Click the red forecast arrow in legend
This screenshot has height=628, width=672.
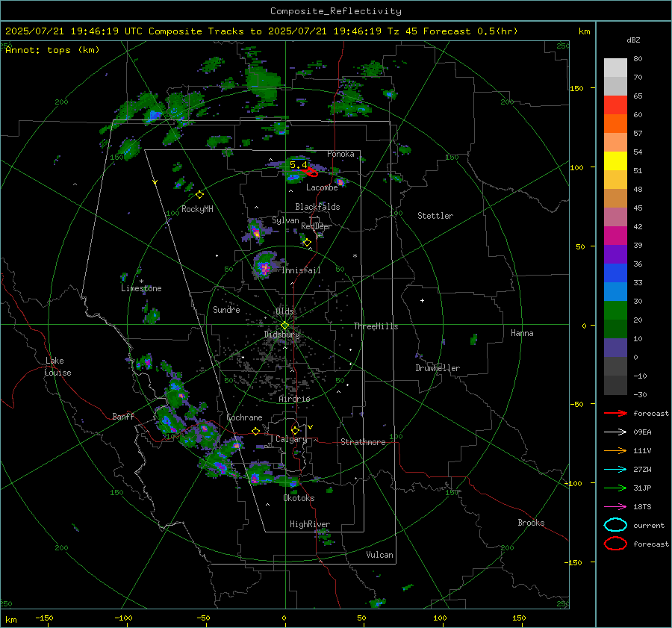coord(615,413)
